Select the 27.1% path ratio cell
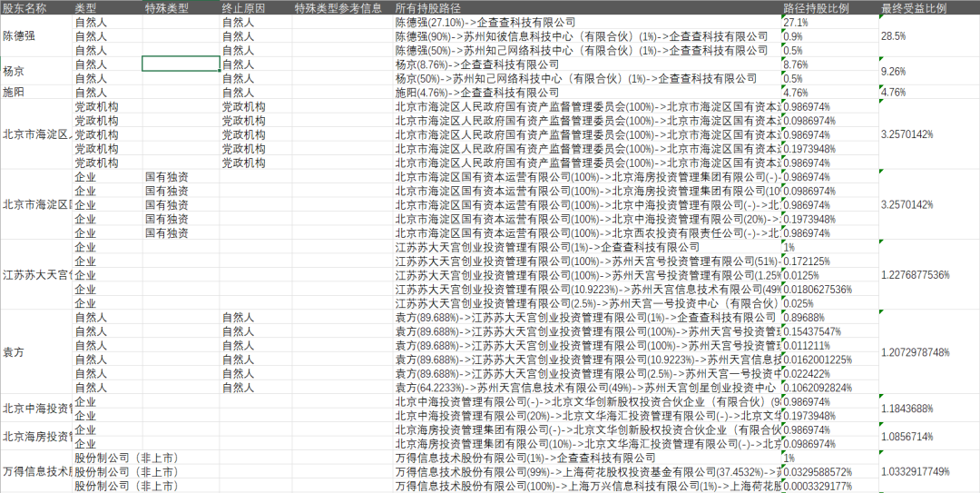 coord(830,22)
